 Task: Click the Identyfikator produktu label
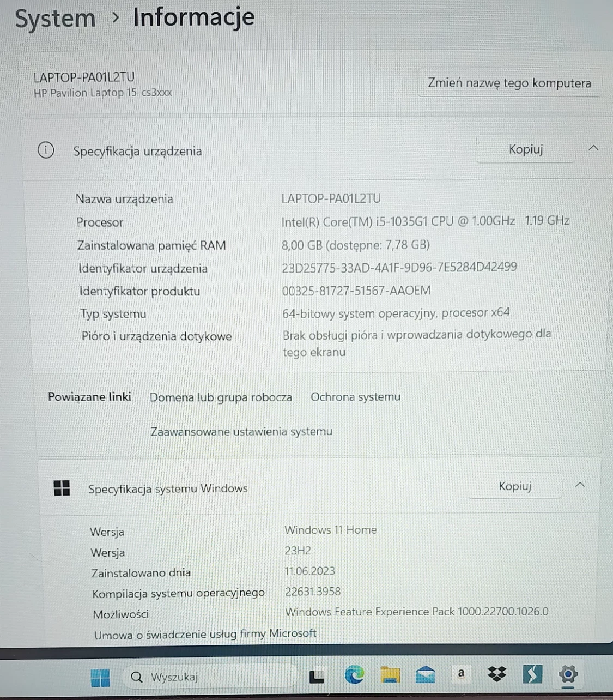139,292
